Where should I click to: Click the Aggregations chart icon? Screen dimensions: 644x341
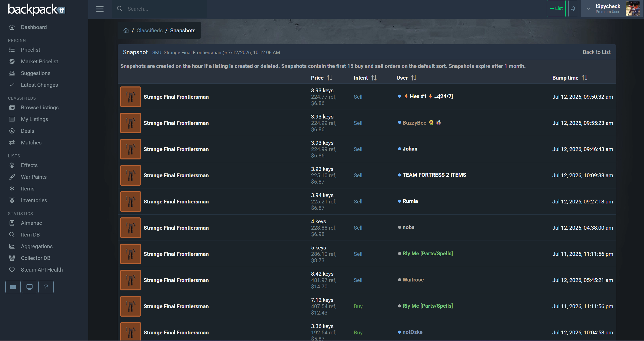12,246
